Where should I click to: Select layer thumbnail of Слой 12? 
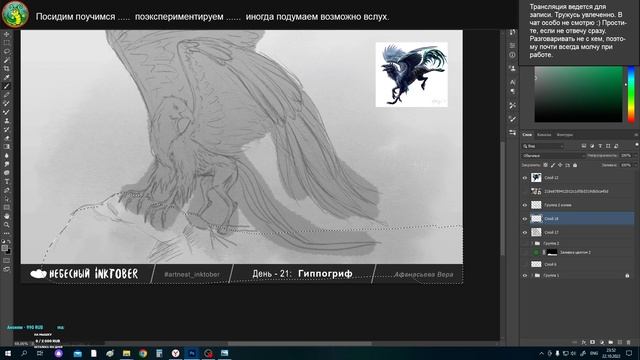(536, 178)
